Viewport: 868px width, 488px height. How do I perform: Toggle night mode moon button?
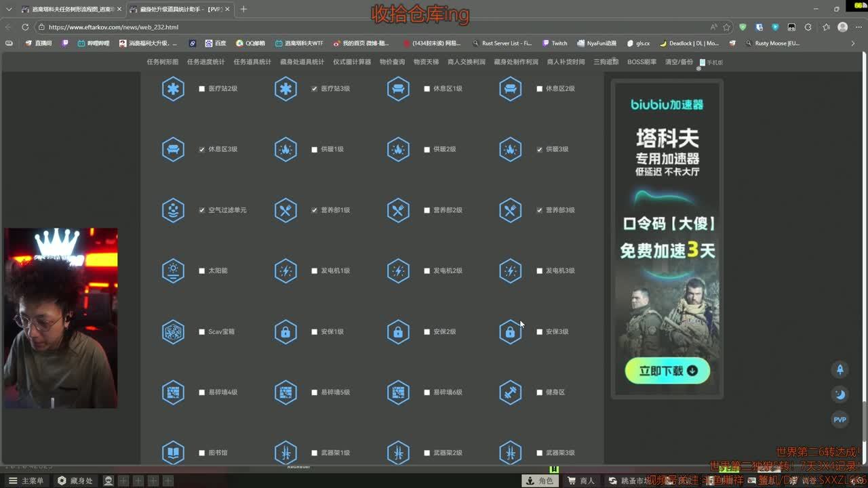click(840, 394)
